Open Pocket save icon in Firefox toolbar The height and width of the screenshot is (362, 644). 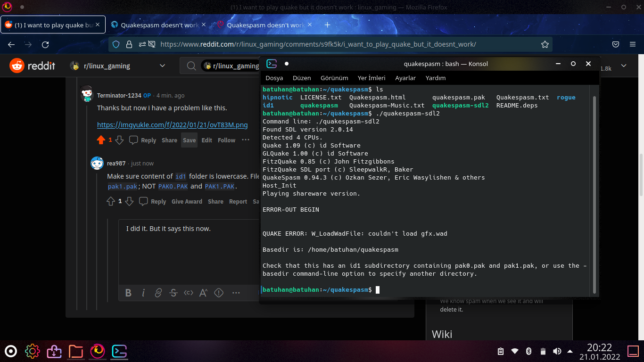616,44
